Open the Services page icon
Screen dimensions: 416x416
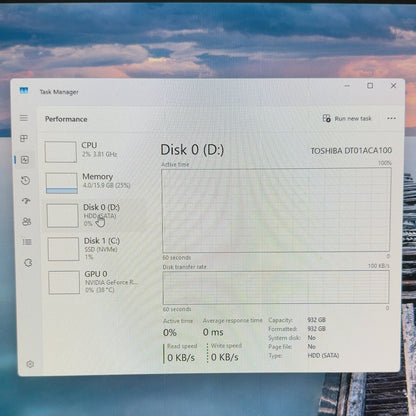click(28, 263)
